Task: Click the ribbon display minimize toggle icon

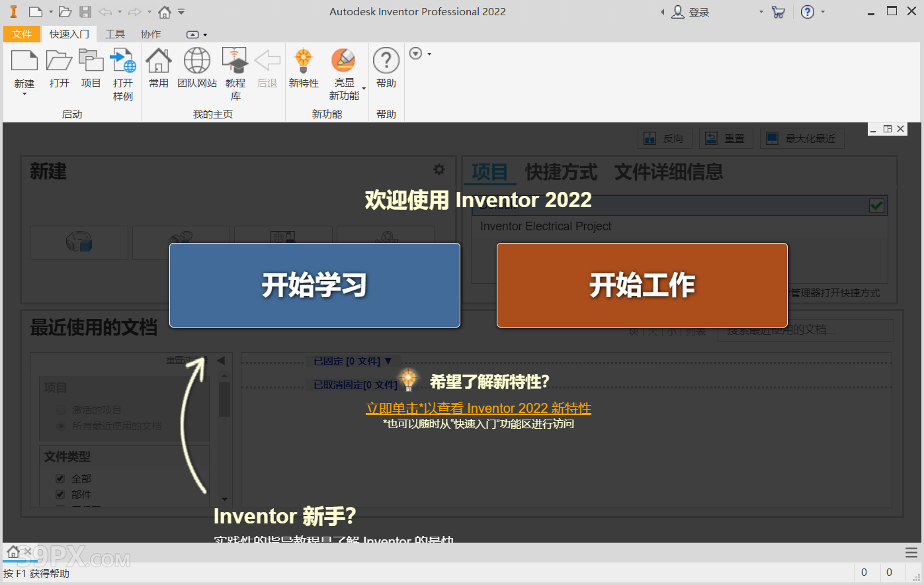Action: (x=192, y=34)
